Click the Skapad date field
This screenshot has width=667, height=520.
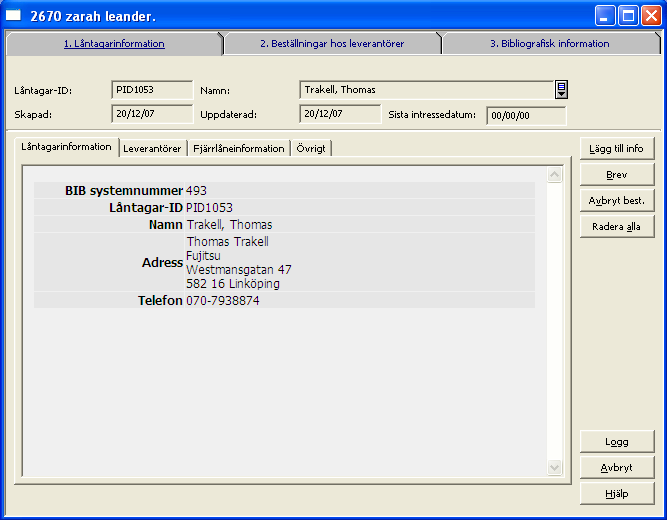click(x=152, y=114)
